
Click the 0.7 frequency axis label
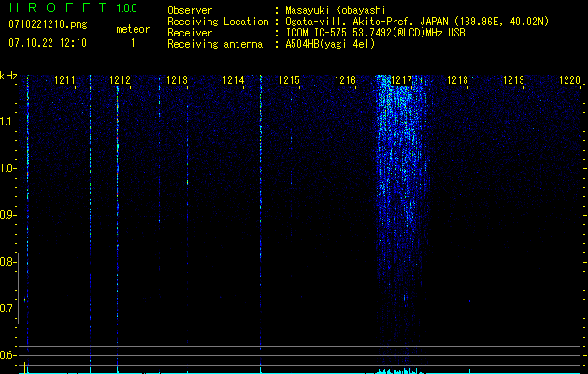7,309
